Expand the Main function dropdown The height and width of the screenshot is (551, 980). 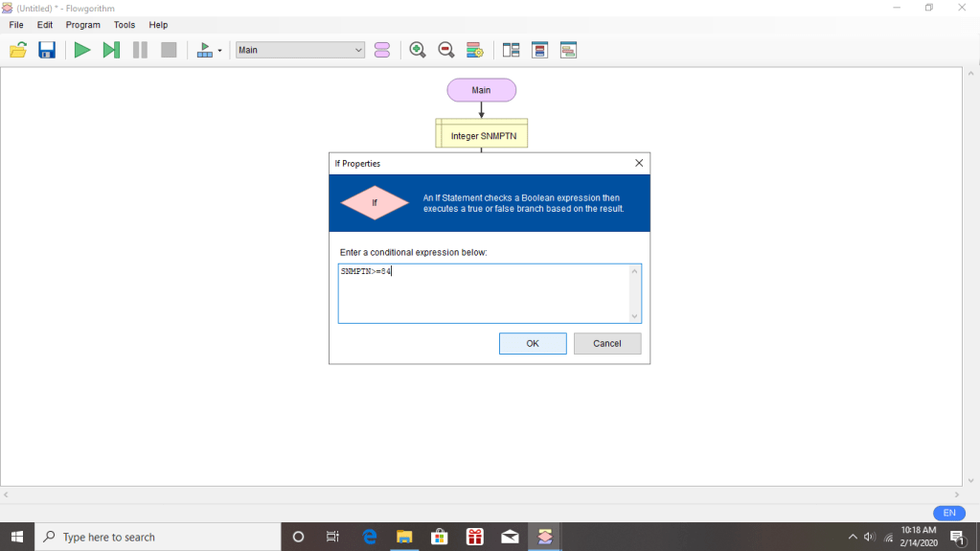click(x=358, y=50)
